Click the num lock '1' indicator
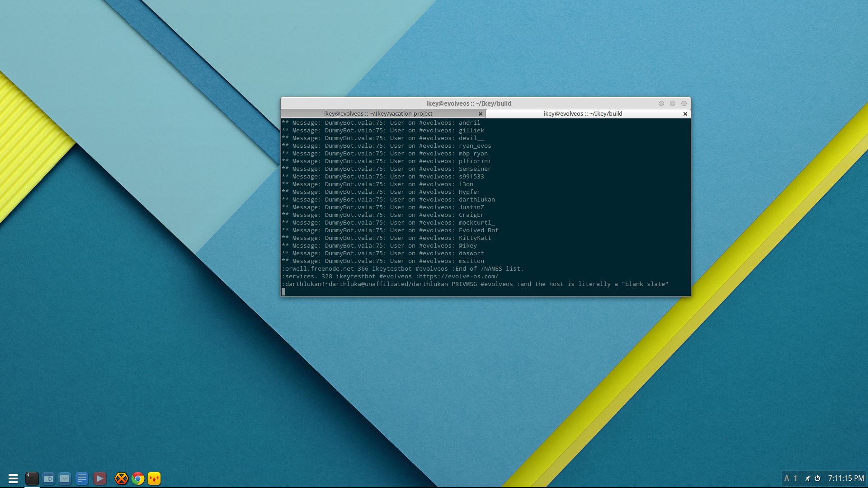The width and height of the screenshot is (868, 488). click(x=795, y=478)
